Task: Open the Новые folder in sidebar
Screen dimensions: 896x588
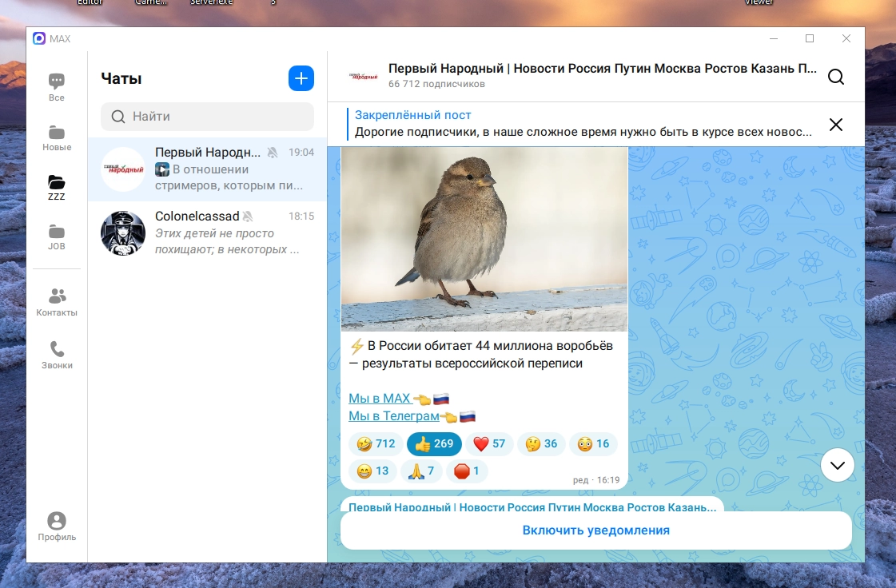Action: click(57, 137)
